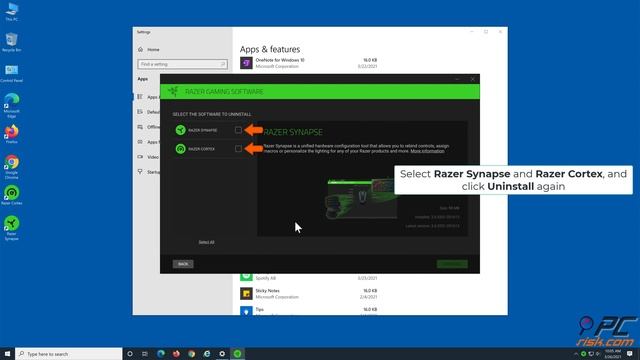The width and height of the screenshot is (640, 360).
Task: Click the Spotify AB publisher text
Action: 266,278
